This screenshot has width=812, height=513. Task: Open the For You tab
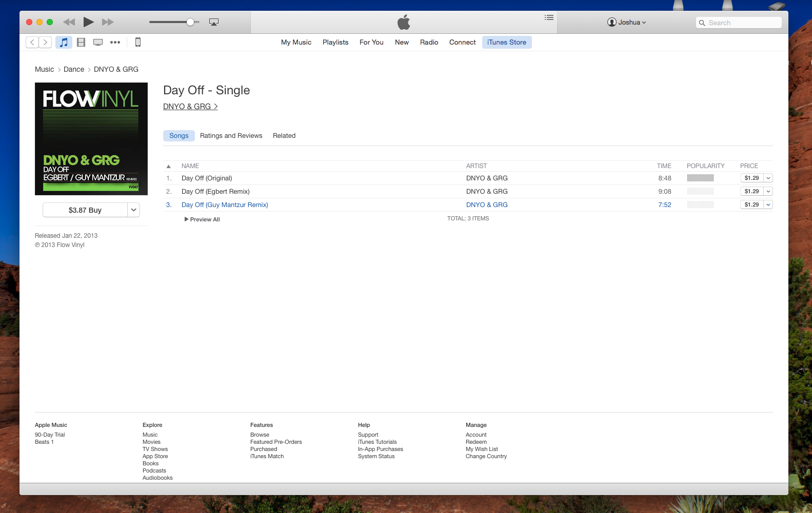point(371,43)
